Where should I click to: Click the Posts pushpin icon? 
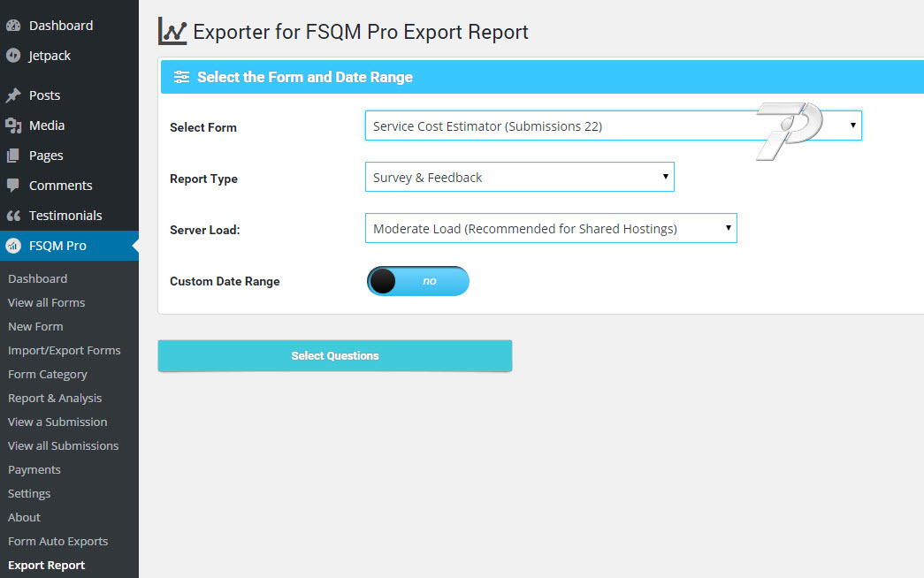(13, 95)
